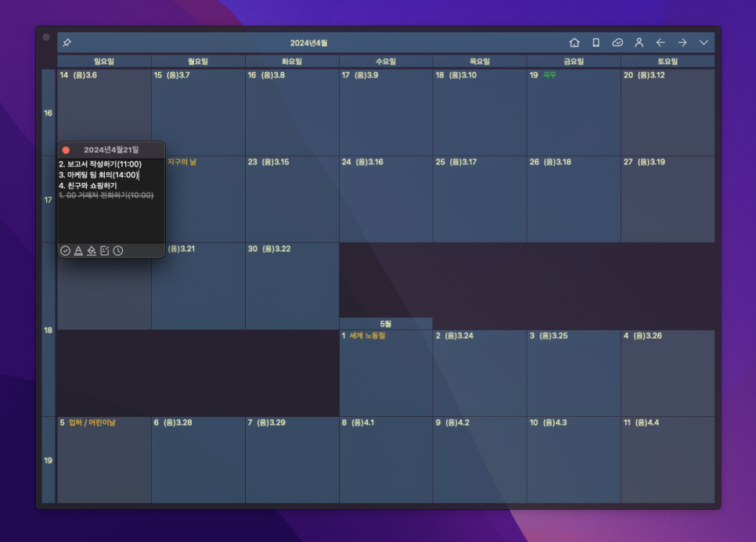Open May 3 (음)3.25 day cell
Screen dimensions: 756x542
(x=574, y=373)
